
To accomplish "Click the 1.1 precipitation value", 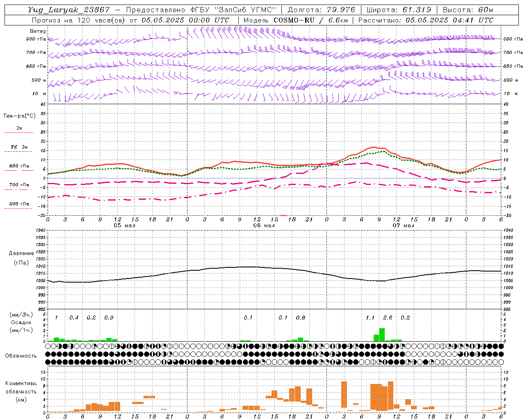I will 370,317.
